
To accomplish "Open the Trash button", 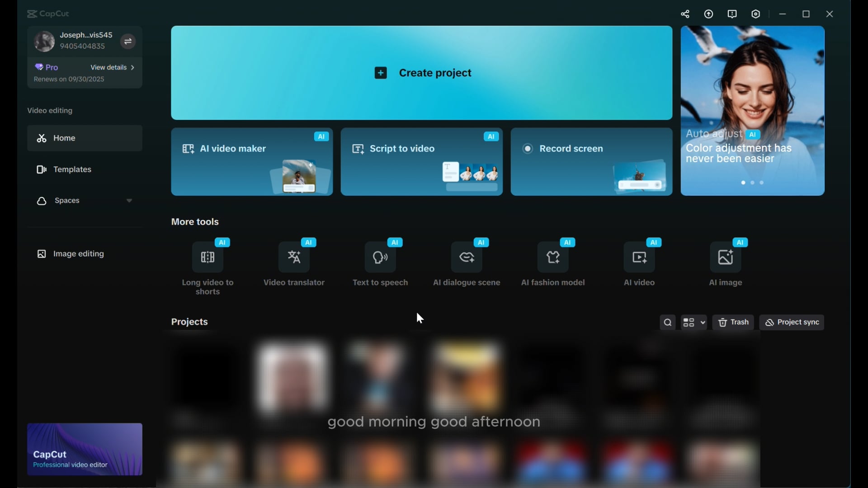I will pos(733,323).
